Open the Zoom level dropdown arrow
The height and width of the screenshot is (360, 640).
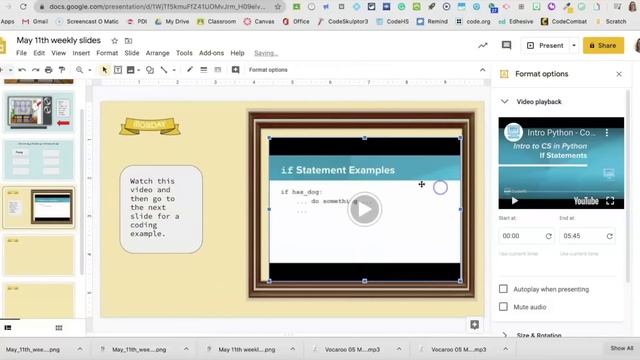pyautogui.click(x=90, y=70)
